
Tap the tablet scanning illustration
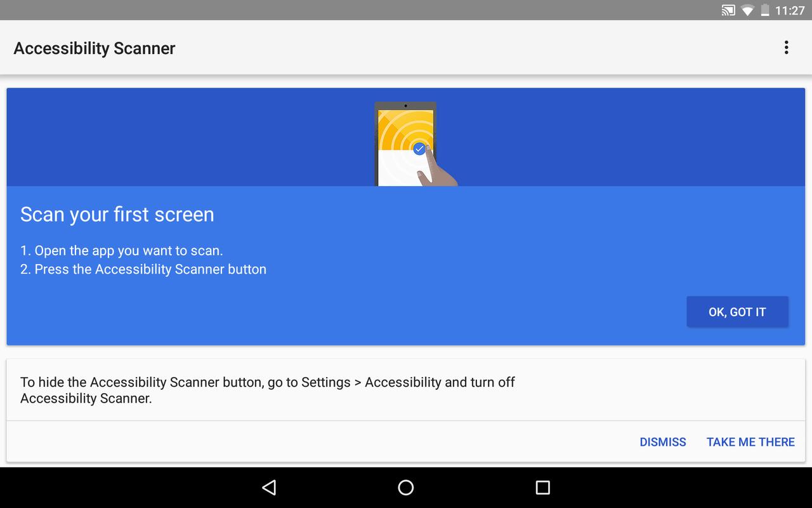coord(416,144)
